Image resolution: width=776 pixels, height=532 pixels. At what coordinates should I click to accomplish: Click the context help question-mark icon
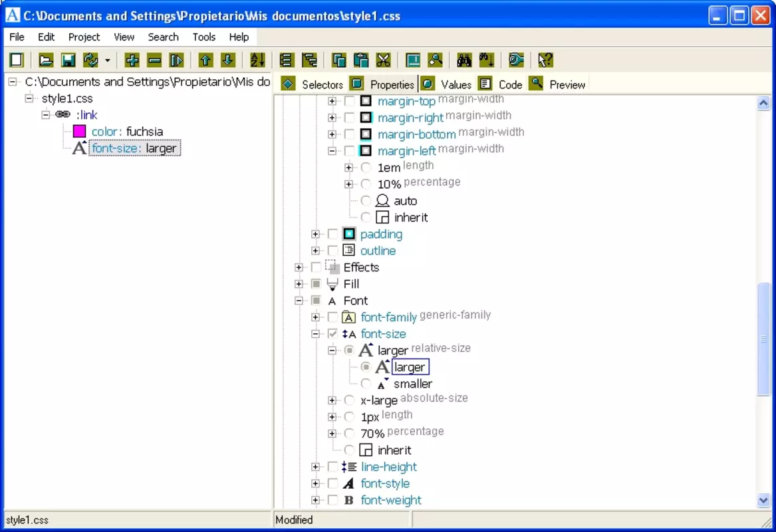[545, 60]
